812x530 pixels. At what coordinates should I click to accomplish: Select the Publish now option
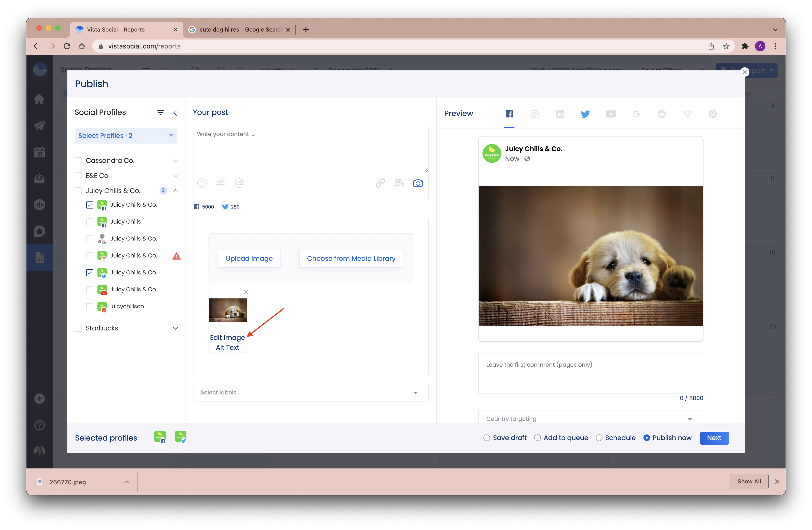coord(646,438)
